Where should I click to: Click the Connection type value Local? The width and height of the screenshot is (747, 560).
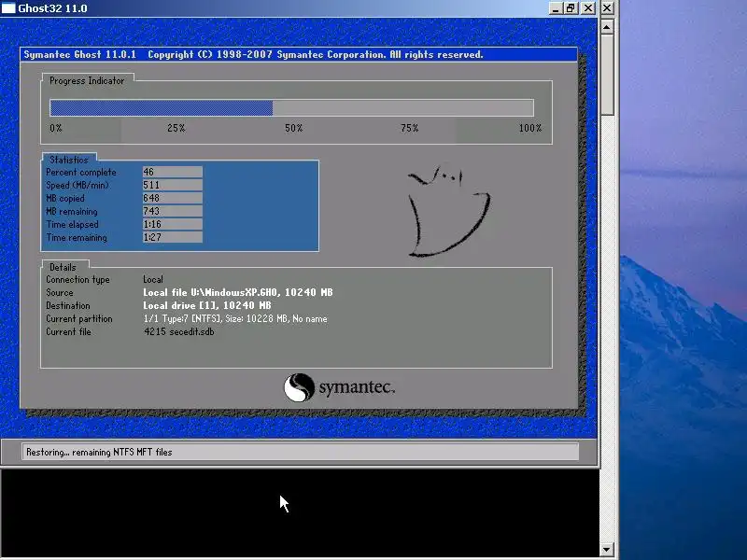[x=153, y=279]
